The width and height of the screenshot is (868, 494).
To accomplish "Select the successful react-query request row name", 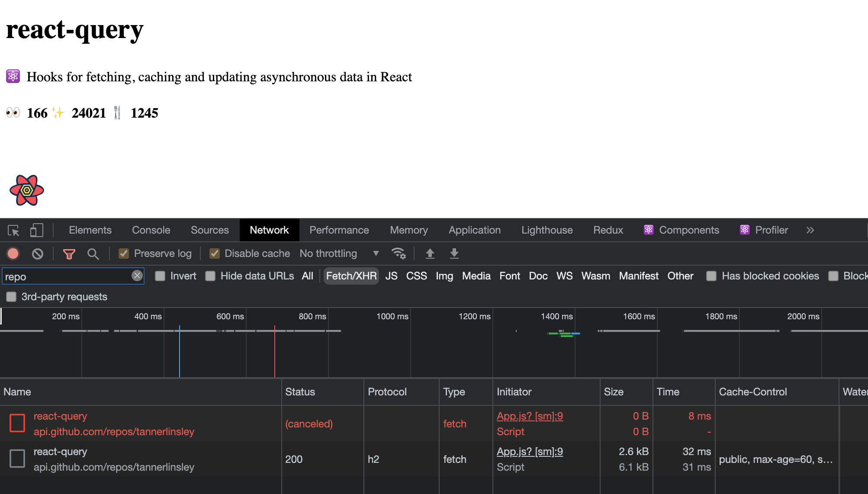I will pyautogui.click(x=60, y=452).
